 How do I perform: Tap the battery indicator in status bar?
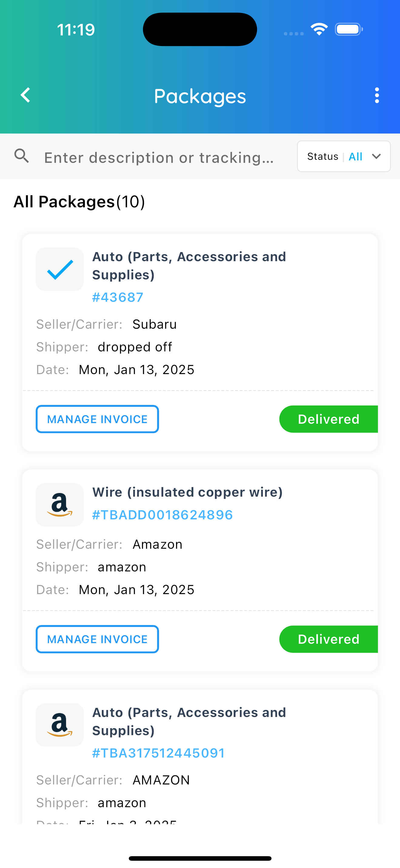point(349,29)
